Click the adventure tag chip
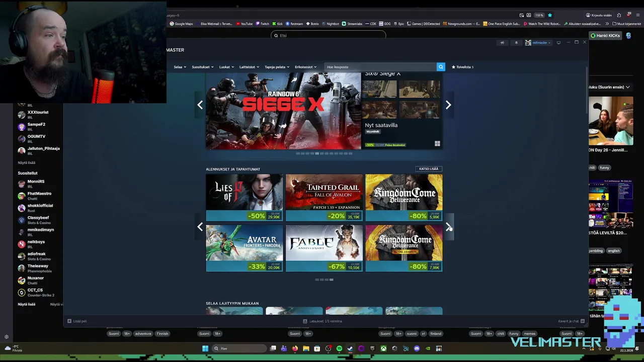The height and width of the screenshot is (362, 644). click(143, 333)
